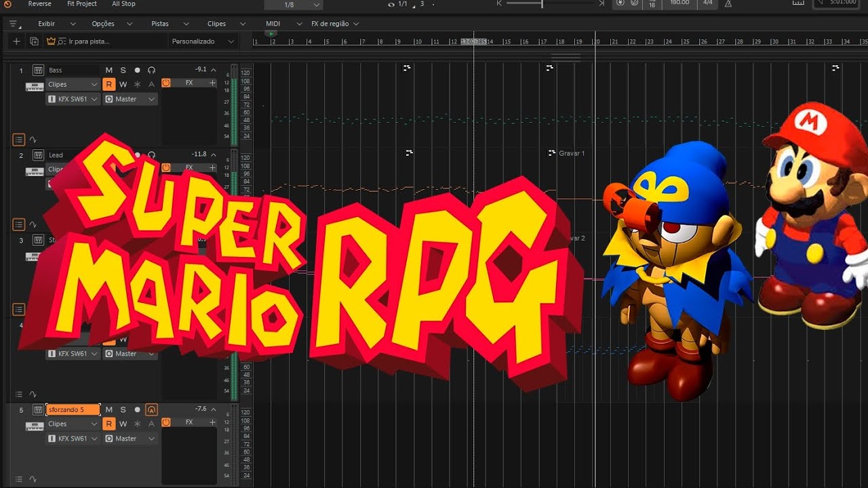Image resolution: width=868 pixels, height=488 pixels.
Task: Click Bass track MIDI instrument icon
Action: click(38, 70)
